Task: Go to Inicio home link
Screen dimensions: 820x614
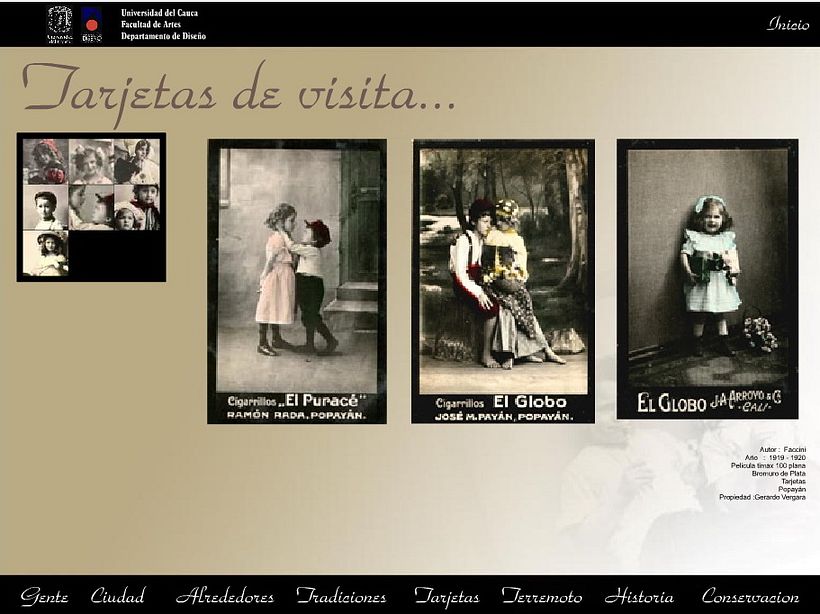Action: [x=788, y=24]
